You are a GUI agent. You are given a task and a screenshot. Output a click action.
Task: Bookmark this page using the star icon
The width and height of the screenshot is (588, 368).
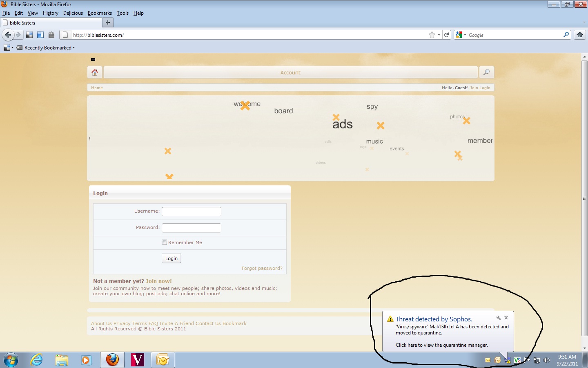(432, 35)
